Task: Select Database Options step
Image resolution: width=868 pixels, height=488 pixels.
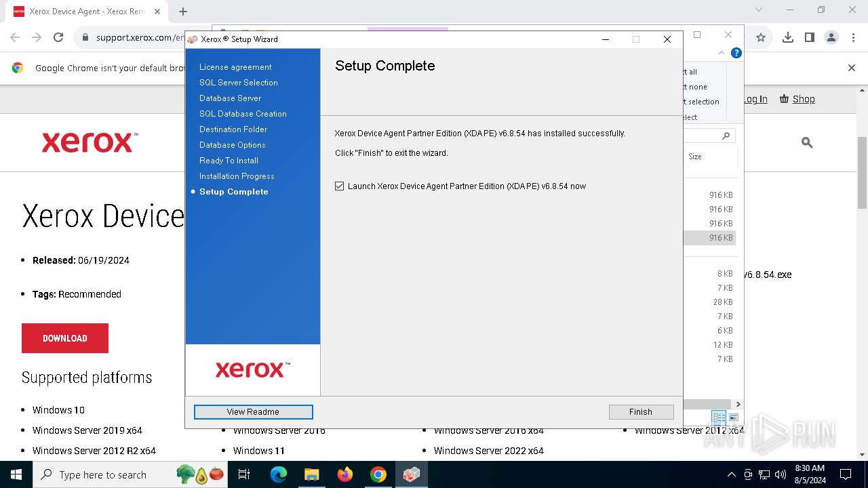Action: 233,145
